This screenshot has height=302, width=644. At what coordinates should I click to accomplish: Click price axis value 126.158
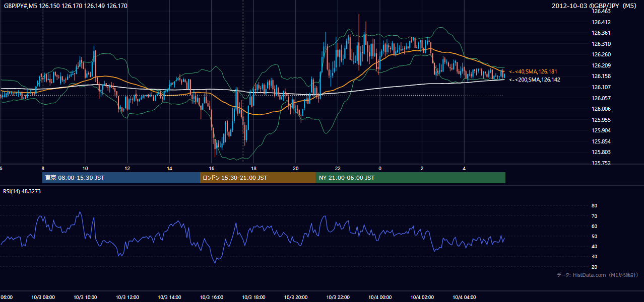click(602, 76)
